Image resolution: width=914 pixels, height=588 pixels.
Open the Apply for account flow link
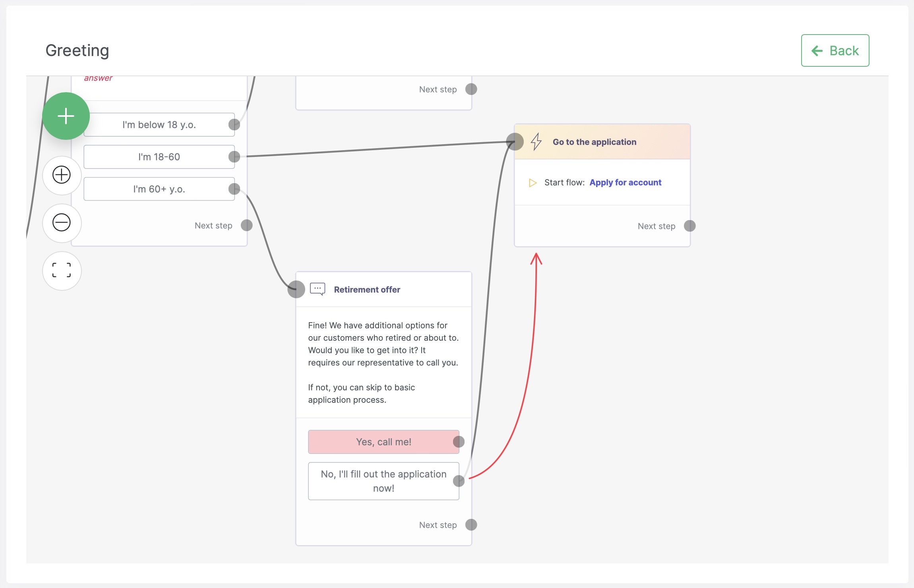[x=625, y=182]
